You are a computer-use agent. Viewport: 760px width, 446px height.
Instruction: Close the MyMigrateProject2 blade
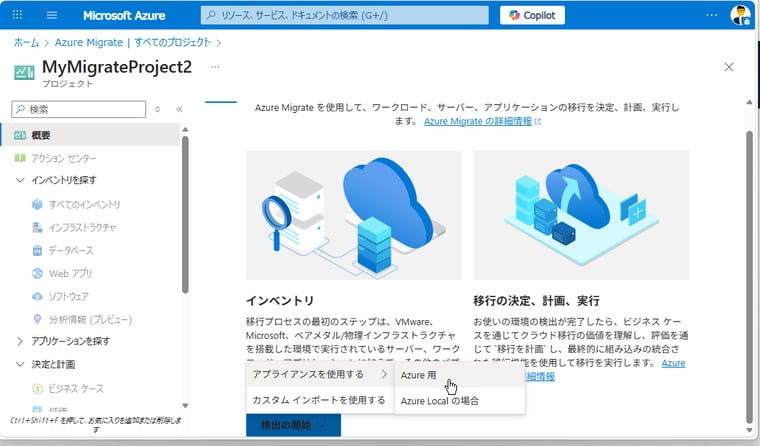pyautogui.click(x=728, y=67)
